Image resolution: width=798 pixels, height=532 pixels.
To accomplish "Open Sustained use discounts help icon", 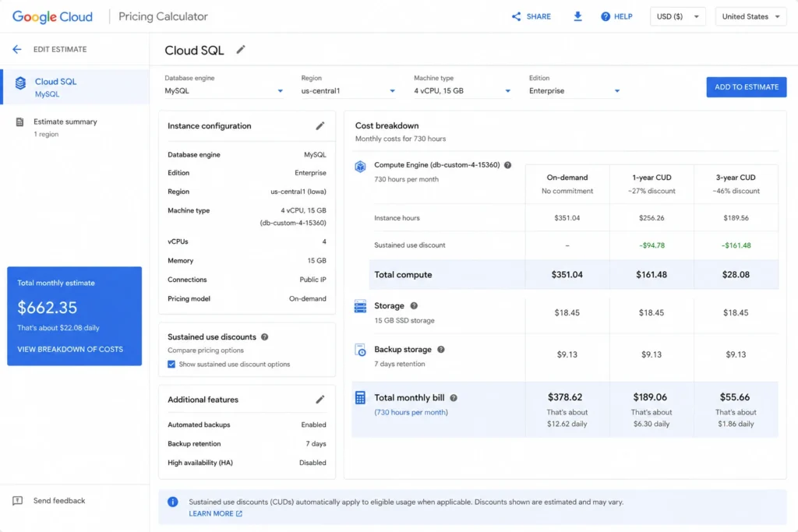I will point(265,336).
